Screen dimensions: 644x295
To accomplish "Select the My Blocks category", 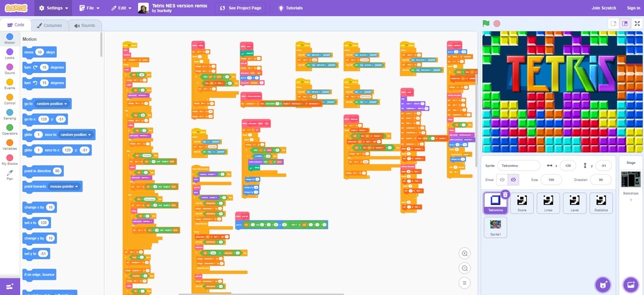I will (x=10, y=160).
